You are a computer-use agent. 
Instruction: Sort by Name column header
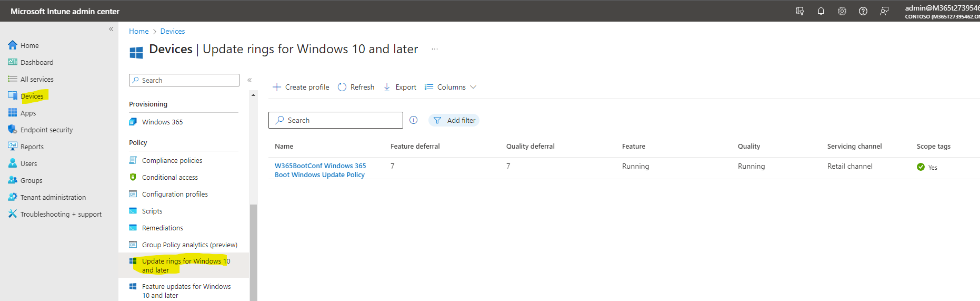[x=284, y=146]
